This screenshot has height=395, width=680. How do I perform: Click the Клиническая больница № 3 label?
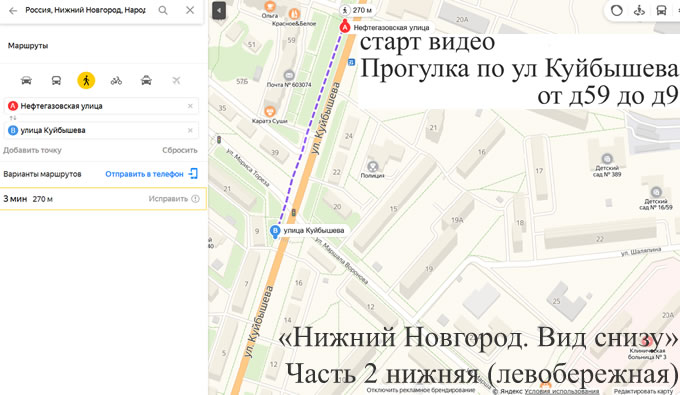click(x=647, y=354)
